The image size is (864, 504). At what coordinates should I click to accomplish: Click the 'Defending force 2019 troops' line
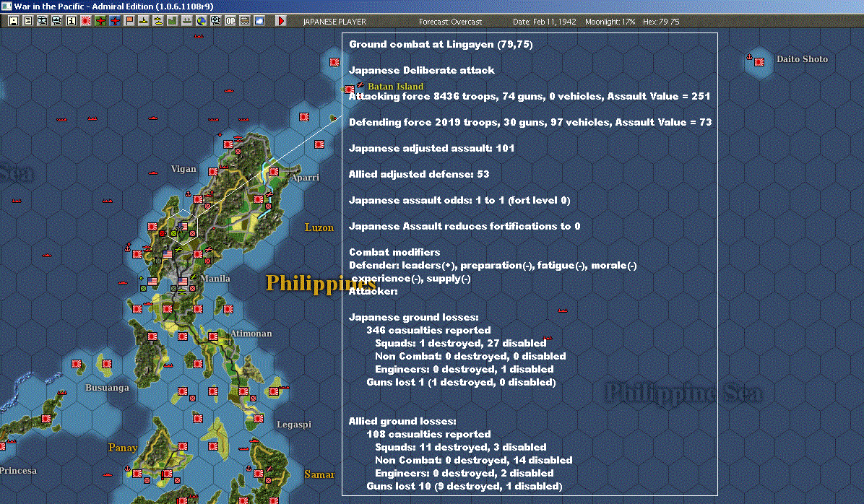[530, 122]
